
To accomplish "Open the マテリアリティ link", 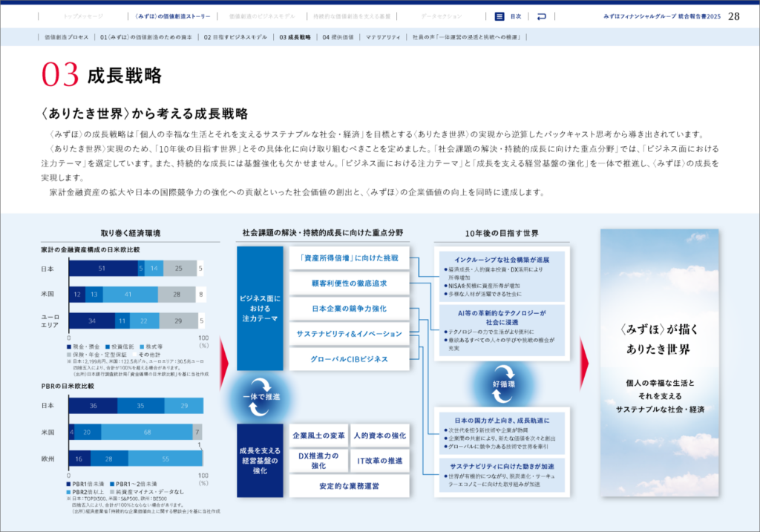I will [383, 36].
